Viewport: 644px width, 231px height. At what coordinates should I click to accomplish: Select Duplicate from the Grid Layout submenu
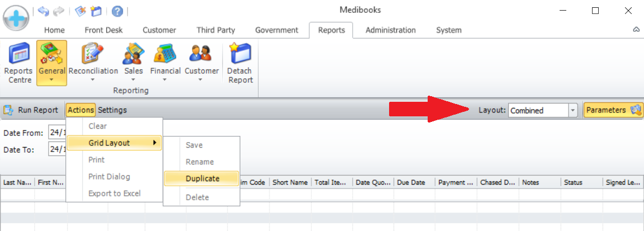202,178
